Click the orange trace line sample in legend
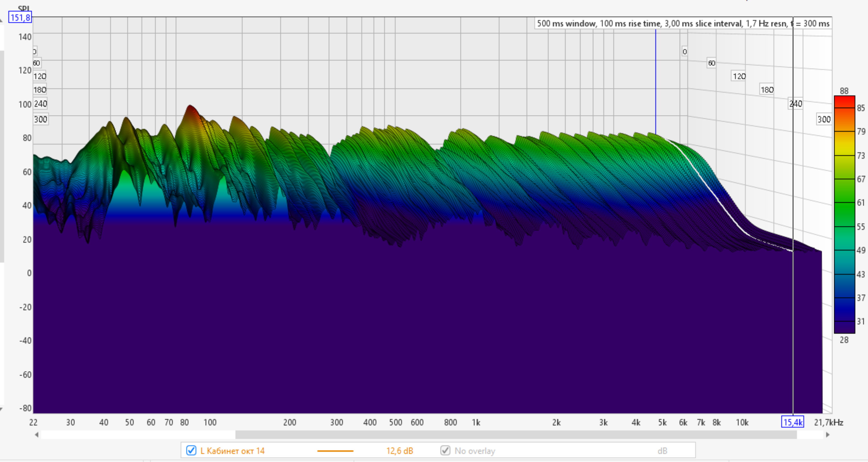The height and width of the screenshot is (462, 868). point(335,451)
